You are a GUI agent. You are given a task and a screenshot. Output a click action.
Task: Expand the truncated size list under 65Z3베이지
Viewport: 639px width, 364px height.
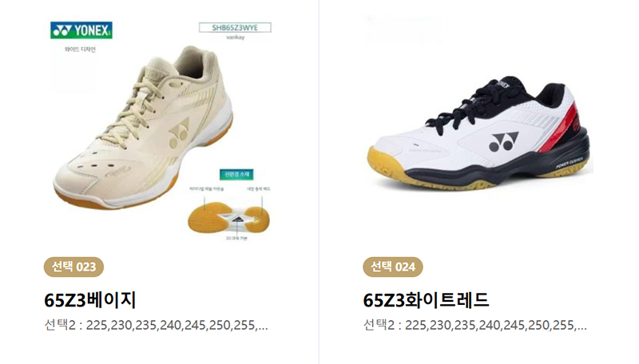click(156, 326)
